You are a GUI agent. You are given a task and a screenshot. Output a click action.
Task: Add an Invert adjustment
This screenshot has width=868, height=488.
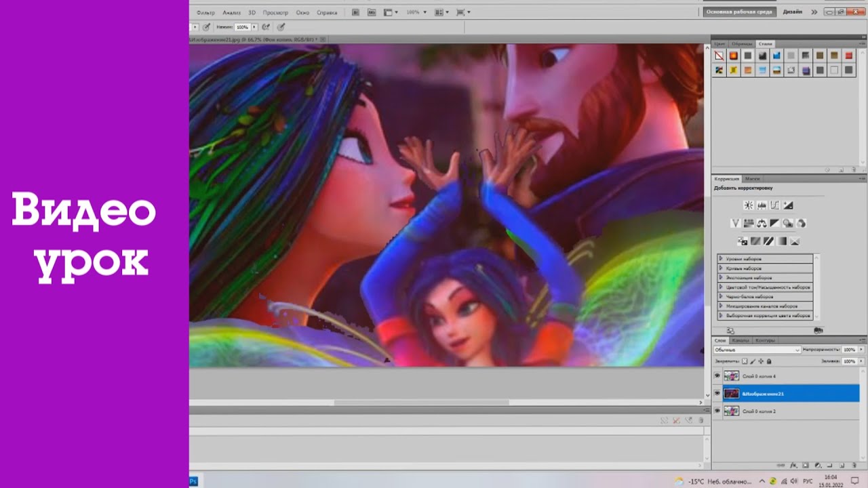[x=743, y=241]
